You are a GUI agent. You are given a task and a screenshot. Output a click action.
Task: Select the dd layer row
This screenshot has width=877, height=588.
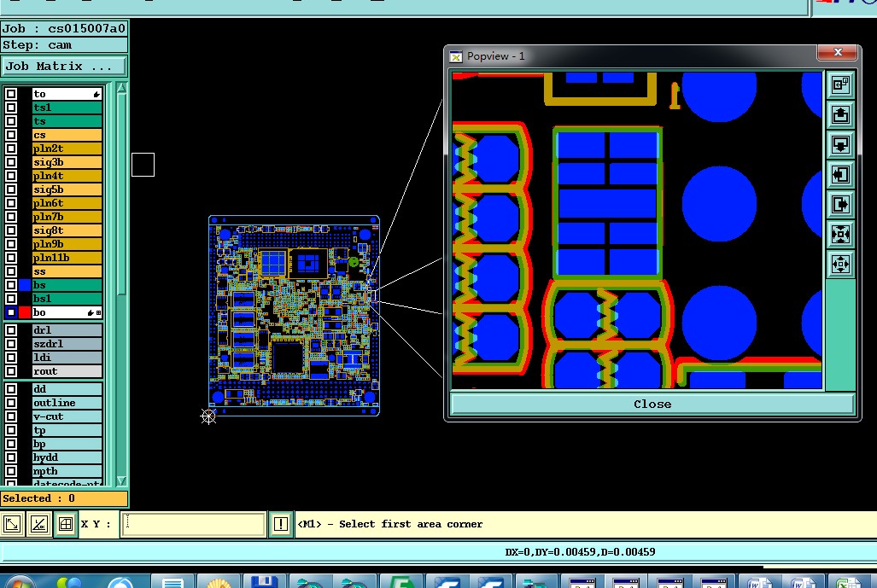[67, 388]
